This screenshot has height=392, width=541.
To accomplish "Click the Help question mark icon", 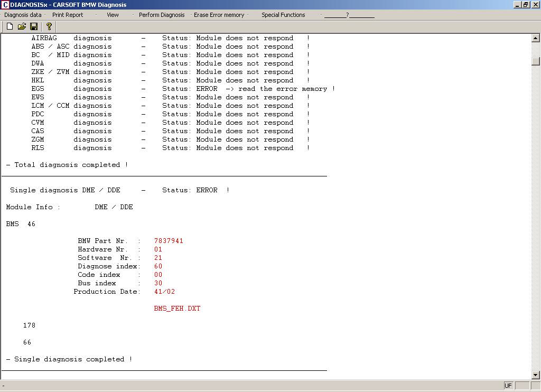I will coord(49,26).
